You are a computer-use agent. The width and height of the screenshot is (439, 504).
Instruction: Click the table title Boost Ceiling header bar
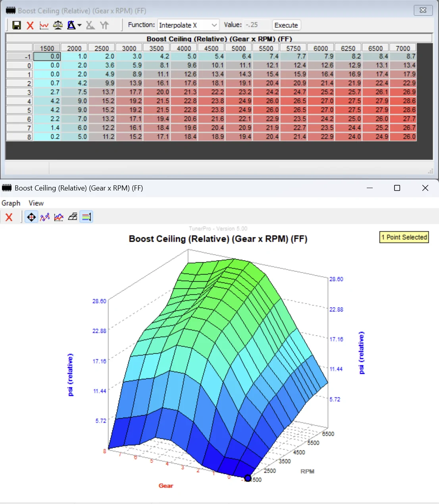[219, 38]
